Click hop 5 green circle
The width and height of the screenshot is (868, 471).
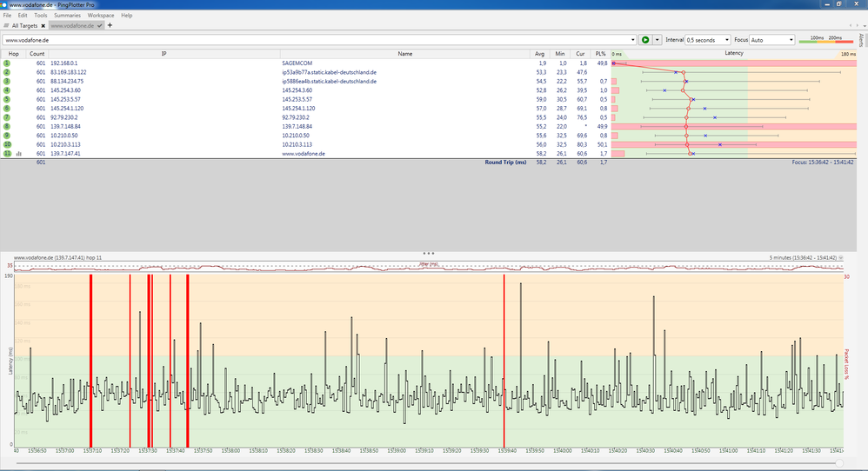7,100
